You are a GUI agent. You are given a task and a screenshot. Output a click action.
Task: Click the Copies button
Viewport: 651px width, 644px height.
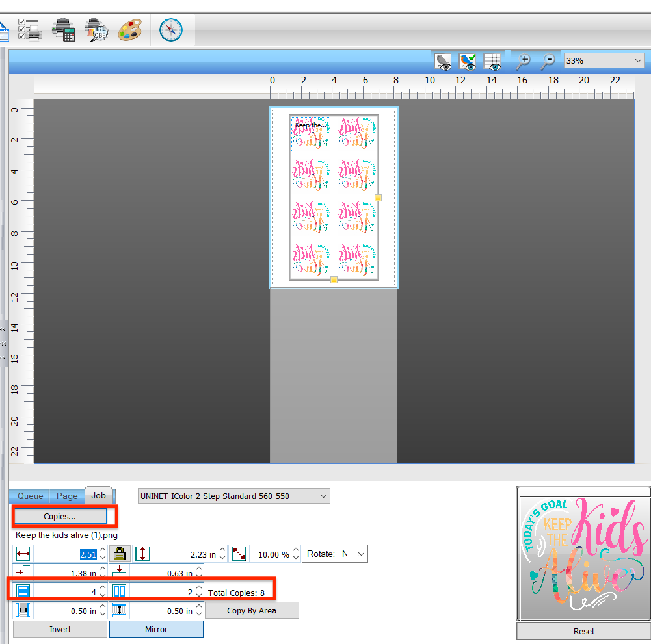tap(60, 516)
